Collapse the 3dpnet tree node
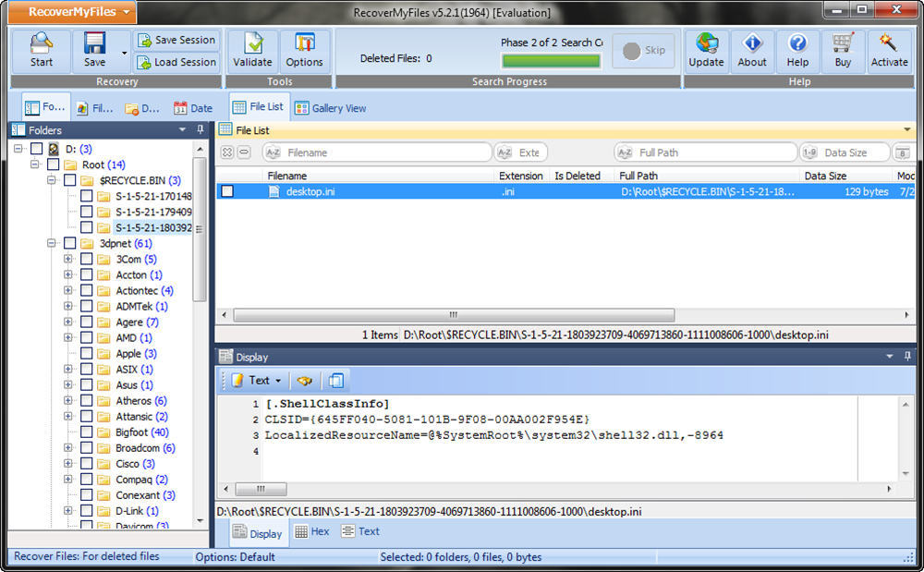The height and width of the screenshot is (572, 924). (x=52, y=243)
